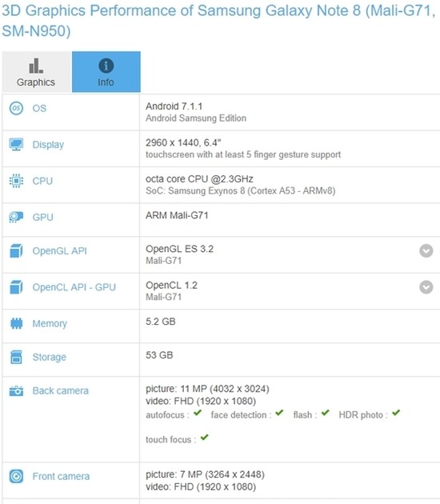This screenshot has height=504, width=440.
Task: Click the Memory label
Action: 50,324
